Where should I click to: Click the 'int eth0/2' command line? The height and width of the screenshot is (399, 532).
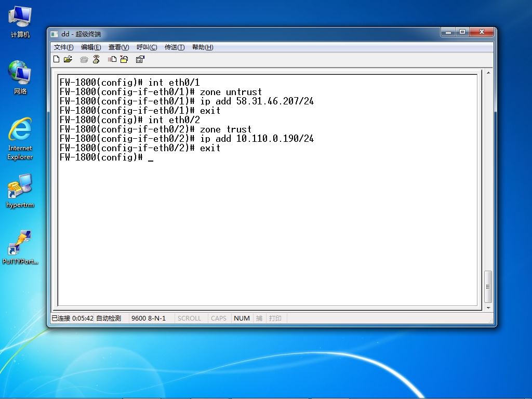[129, 120]
